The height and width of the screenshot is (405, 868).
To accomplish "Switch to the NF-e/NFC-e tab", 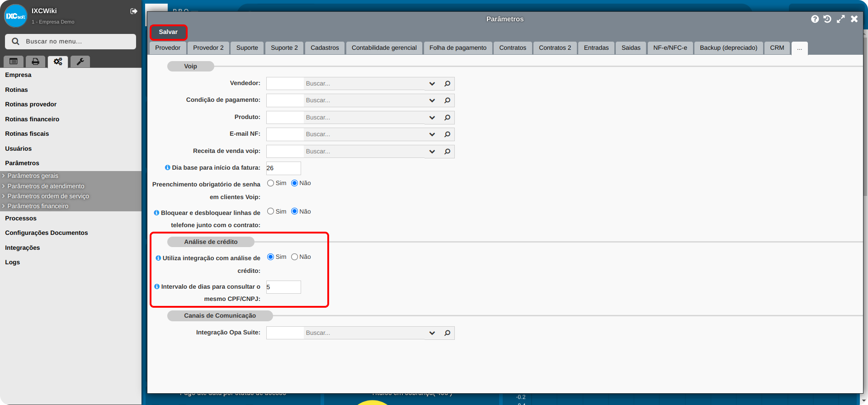I will coord(670,48).
